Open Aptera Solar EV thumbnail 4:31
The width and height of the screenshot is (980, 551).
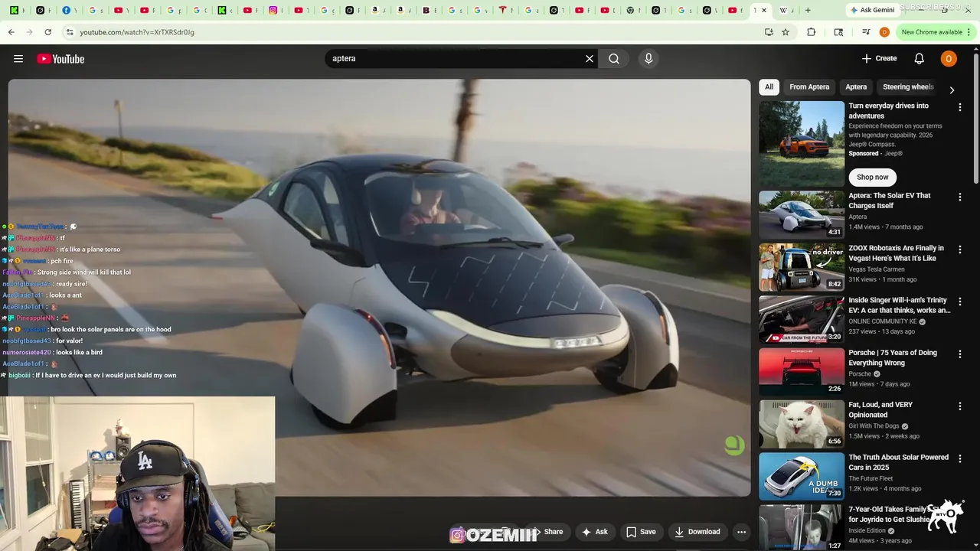tap(802, 214)
